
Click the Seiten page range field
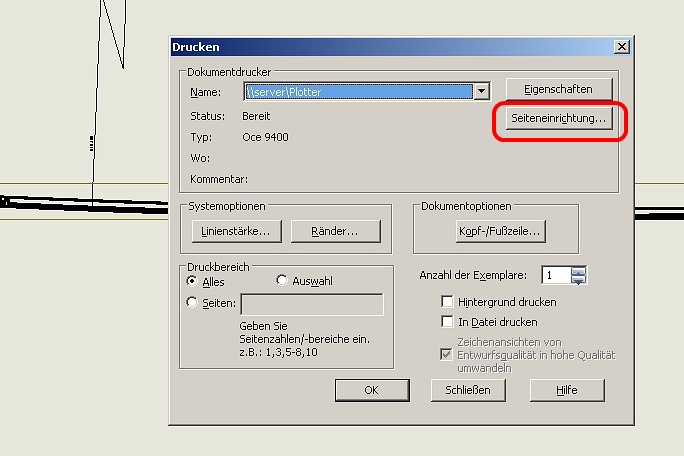click(x=312, y=304)
